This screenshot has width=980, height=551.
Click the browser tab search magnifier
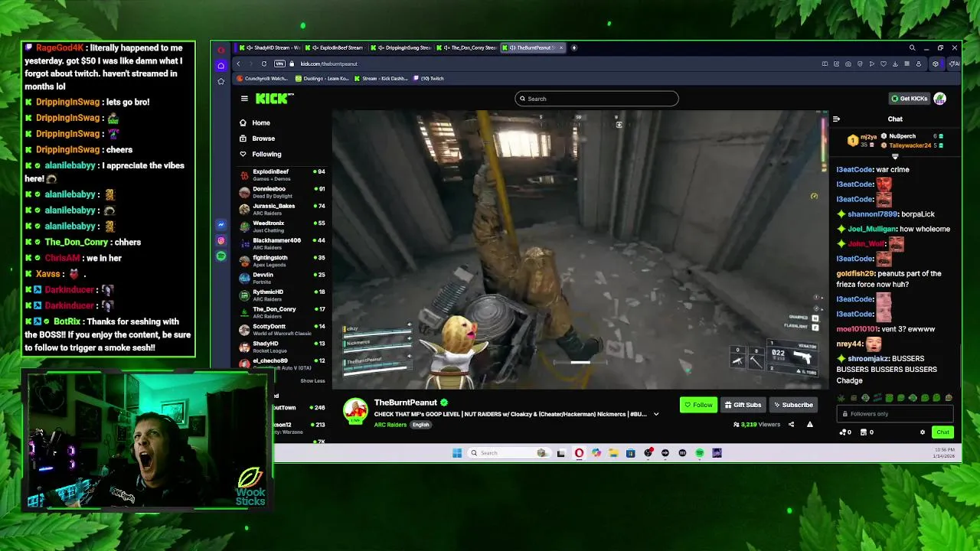[912, 47]
